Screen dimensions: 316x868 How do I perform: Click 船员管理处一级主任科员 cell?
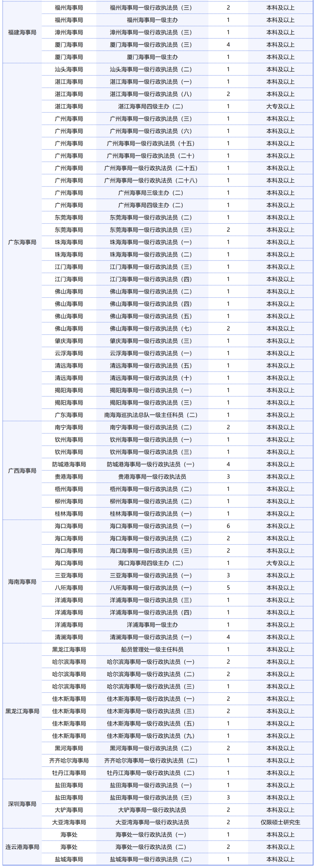click(x=152, y=649)
